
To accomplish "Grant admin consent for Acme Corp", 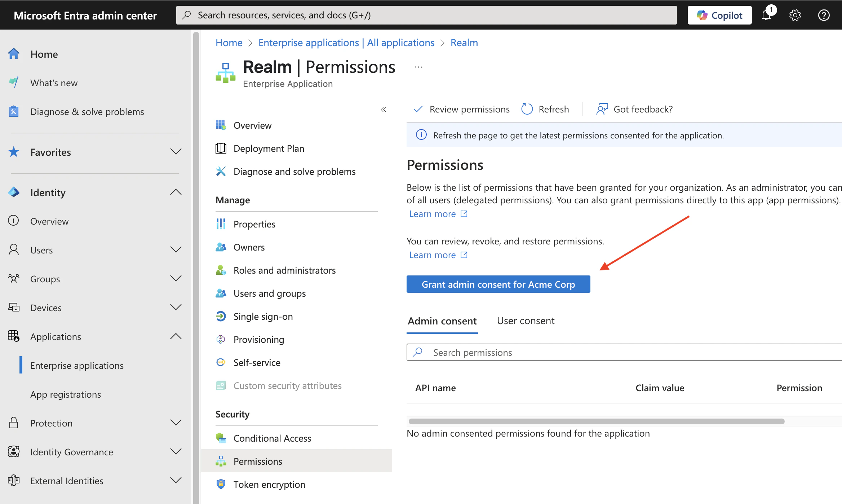I will pyautogui.click(x=498, y=284).
